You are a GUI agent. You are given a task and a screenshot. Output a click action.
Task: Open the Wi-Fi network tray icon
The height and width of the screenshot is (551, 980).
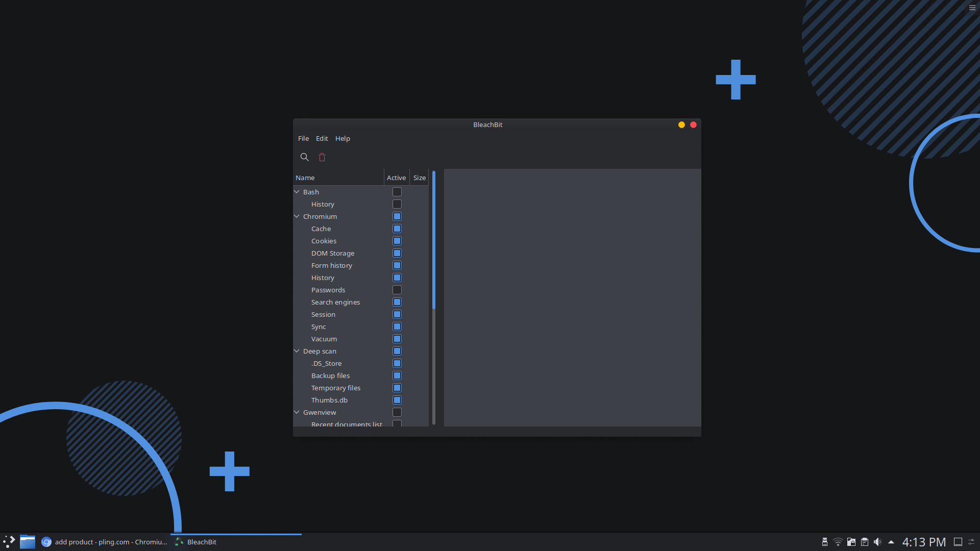coord(838,542)
